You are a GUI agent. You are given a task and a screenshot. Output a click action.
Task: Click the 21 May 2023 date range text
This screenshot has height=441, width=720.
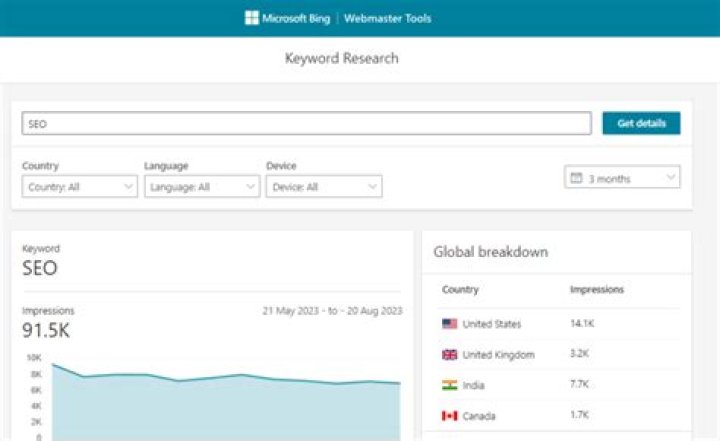[332, 311]
